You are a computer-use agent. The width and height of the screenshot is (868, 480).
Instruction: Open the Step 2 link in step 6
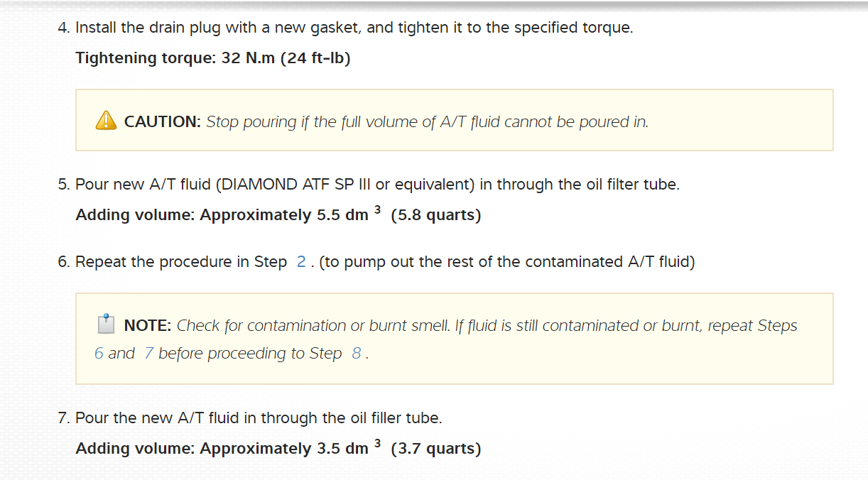[301, 262]
